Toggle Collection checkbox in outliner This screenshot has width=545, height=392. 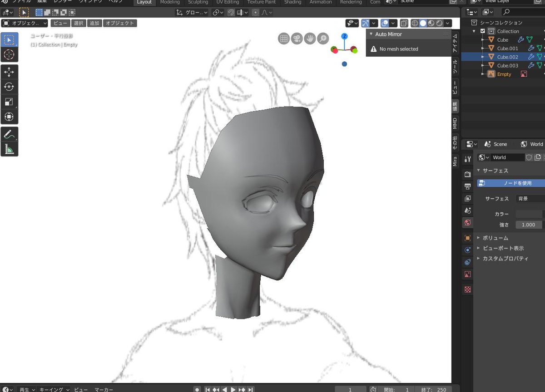coord(483,31)
